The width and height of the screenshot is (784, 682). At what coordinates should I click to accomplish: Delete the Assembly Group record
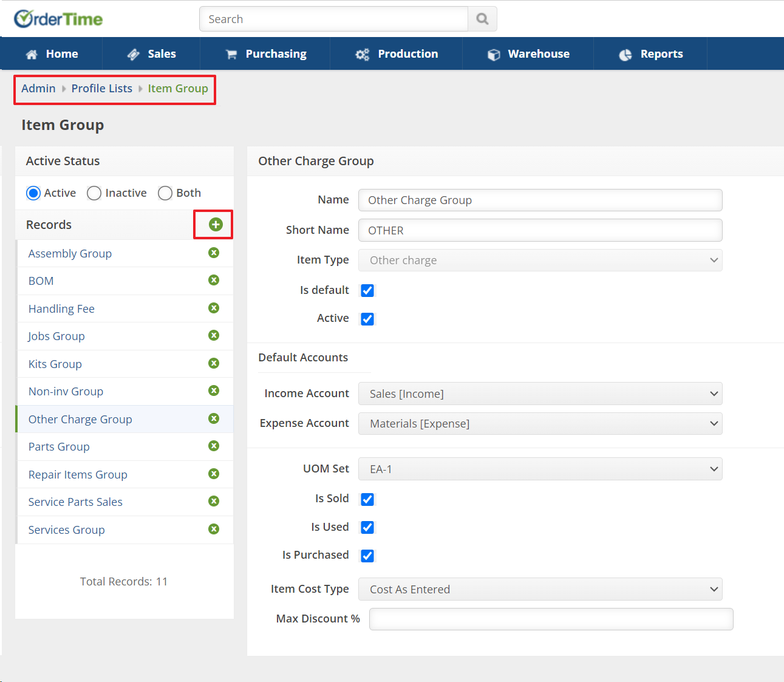214,253
